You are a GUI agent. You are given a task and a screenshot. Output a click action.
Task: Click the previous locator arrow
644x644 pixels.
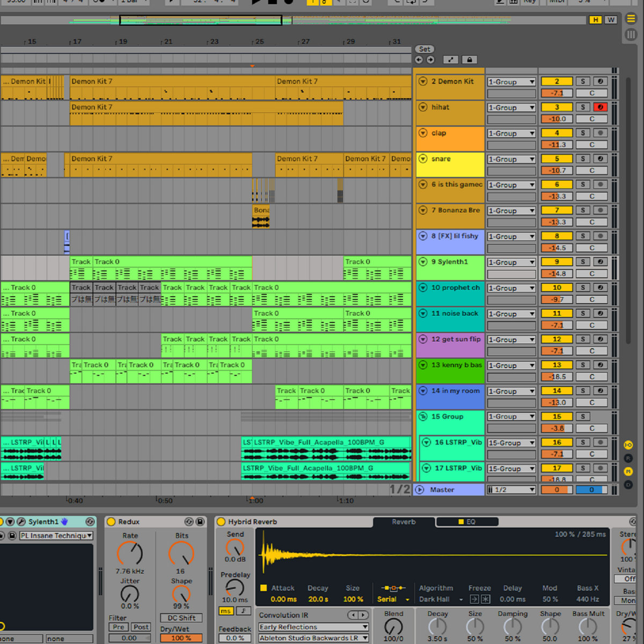tap(419, 60)
